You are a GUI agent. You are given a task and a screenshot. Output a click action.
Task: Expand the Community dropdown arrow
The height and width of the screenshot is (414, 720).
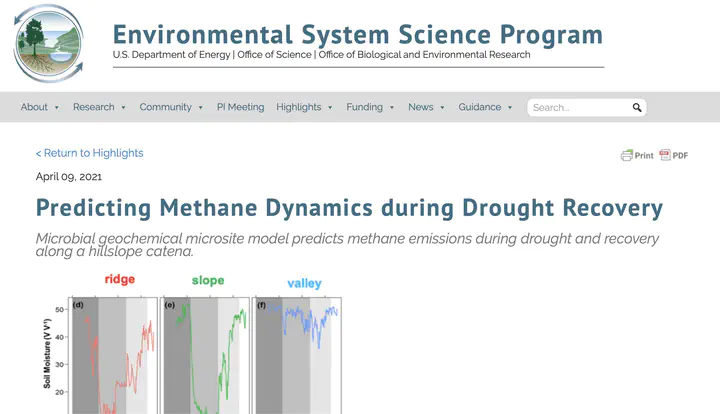[x=201, y=107]
